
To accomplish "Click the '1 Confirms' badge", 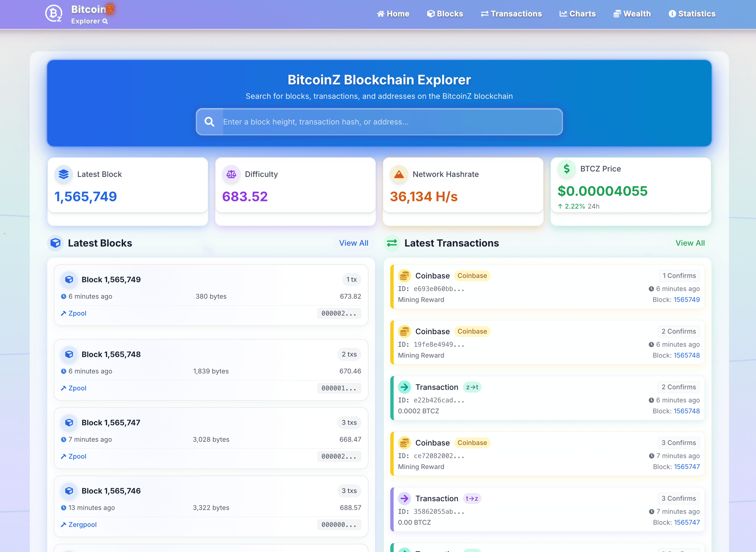I will click(x=679, y=276).
